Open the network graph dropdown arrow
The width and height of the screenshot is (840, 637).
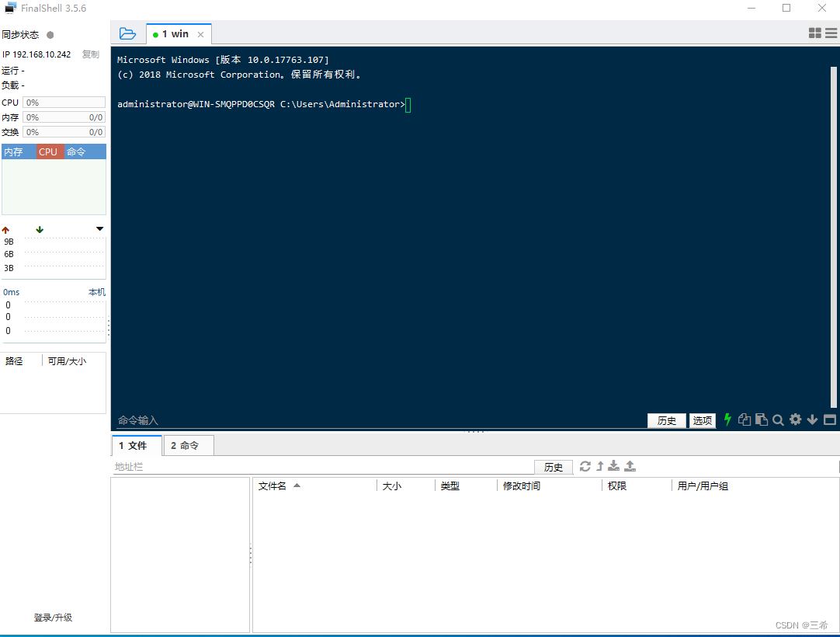[99, 228]
